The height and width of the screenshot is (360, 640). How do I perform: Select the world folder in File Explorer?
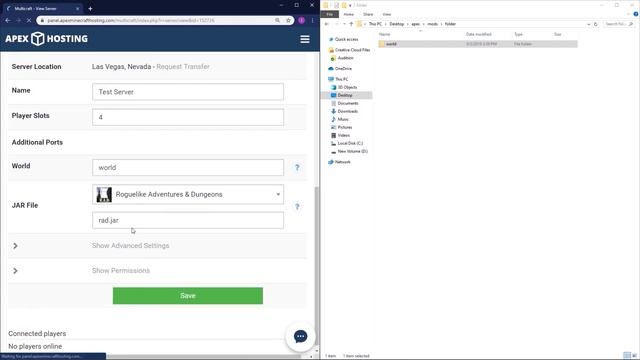pyautogui.click(x=478, y=44)
